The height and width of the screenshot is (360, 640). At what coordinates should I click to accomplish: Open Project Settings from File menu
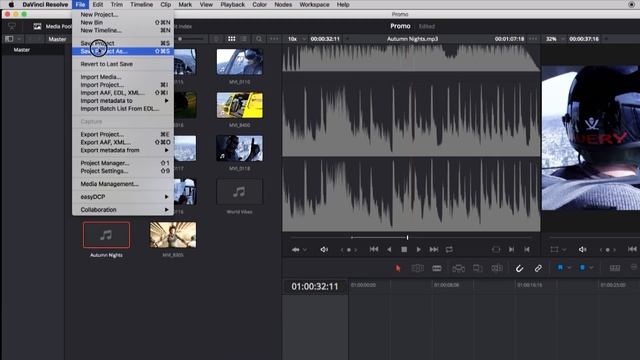(x=123, y=171)
